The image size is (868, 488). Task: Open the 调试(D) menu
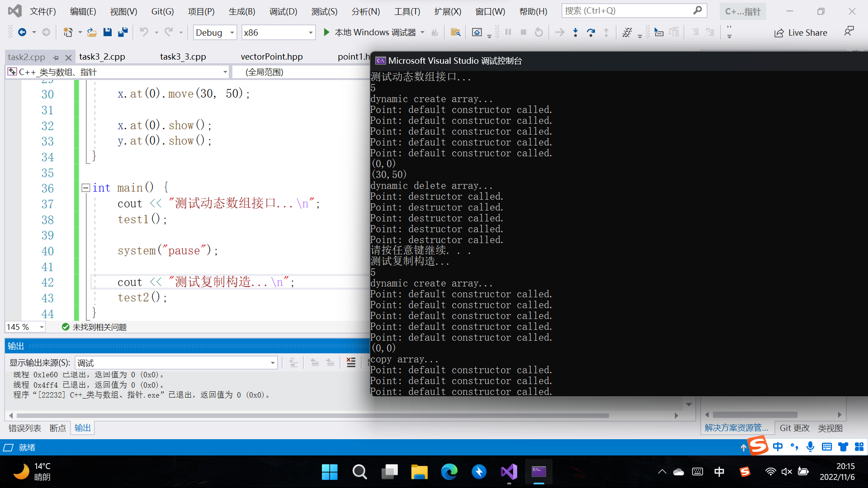(283, 11)
